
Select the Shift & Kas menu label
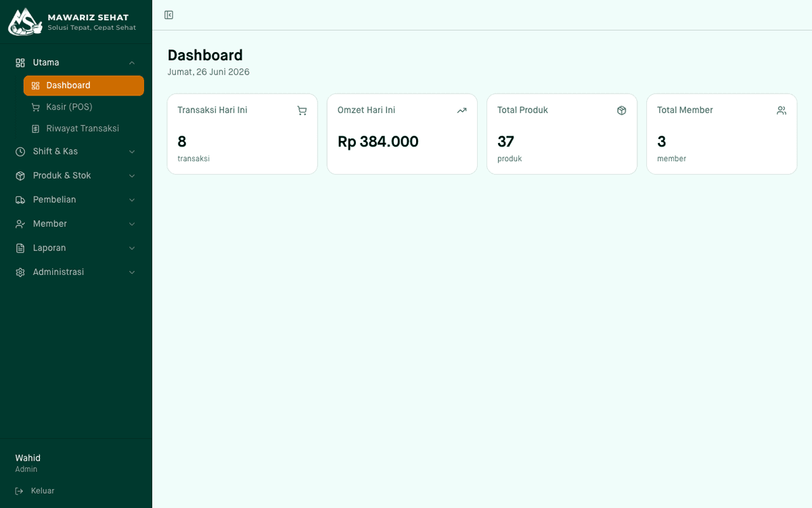(x=55, y=152)
